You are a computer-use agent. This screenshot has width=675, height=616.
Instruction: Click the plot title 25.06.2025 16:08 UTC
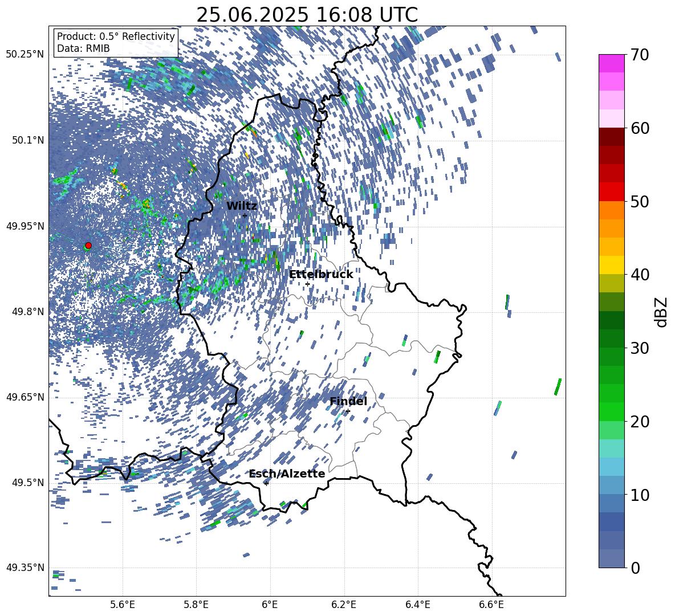(307, 15)
